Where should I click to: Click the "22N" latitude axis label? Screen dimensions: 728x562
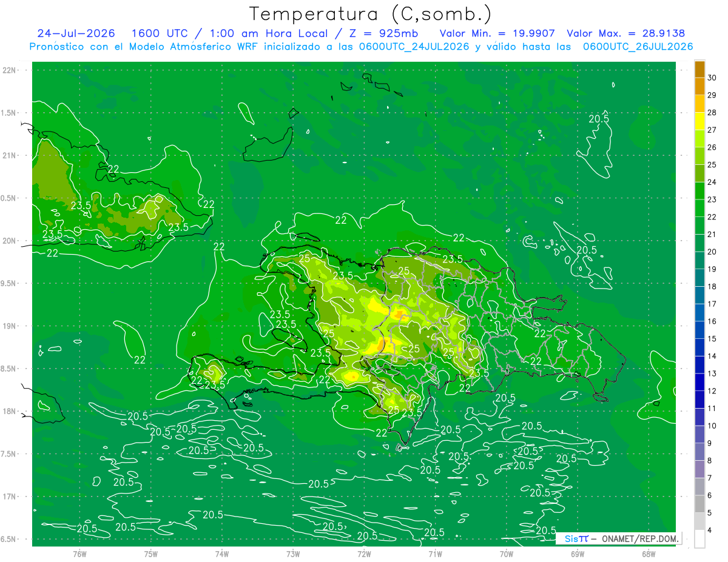pos(10,70)
